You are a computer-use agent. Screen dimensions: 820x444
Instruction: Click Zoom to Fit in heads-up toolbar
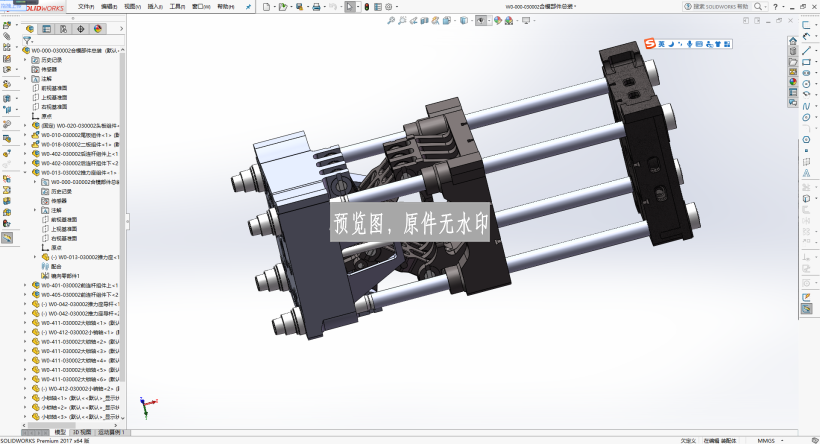[391, 20]
